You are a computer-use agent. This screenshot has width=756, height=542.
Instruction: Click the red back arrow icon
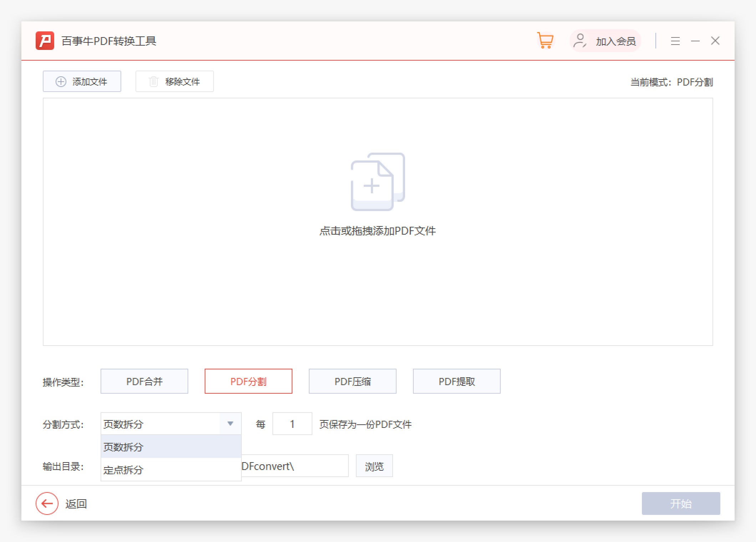[47, 503]
